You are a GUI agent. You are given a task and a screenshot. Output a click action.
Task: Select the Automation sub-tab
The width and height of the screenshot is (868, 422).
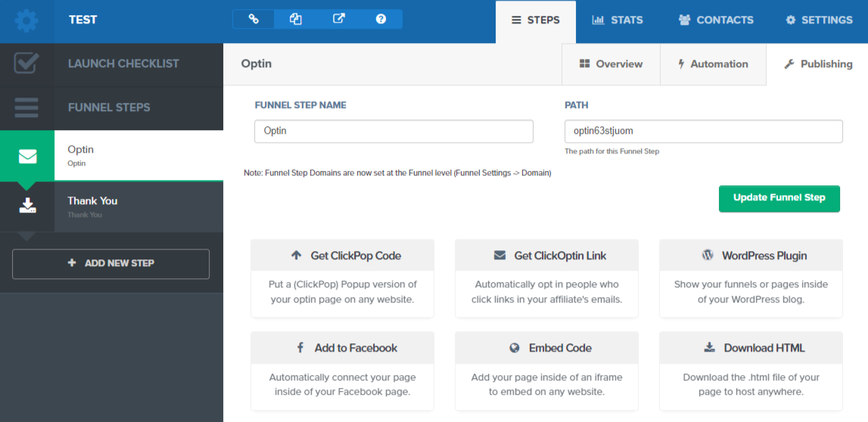click(713, 64)
